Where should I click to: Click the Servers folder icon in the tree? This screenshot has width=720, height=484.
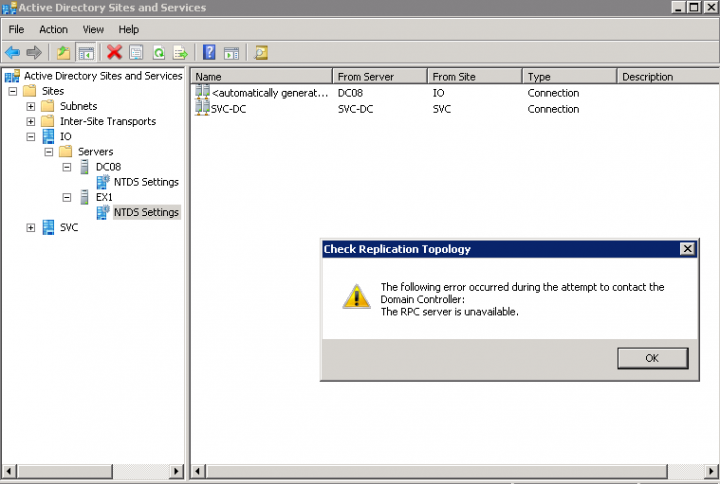66,152
